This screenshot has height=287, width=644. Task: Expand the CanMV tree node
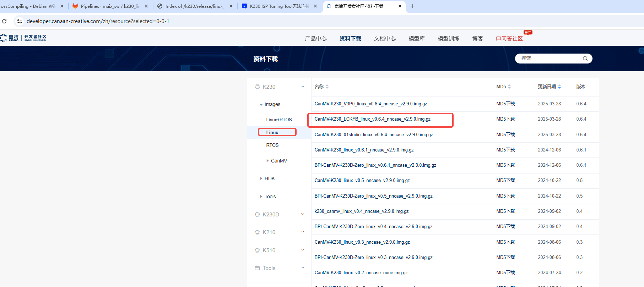(x=267, y=161)
